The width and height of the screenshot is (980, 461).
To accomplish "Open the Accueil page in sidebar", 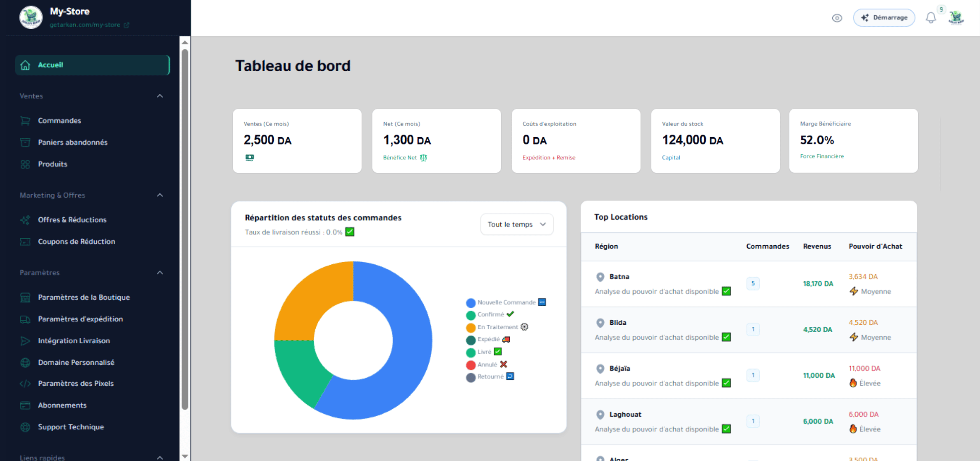I will point(93,65).
